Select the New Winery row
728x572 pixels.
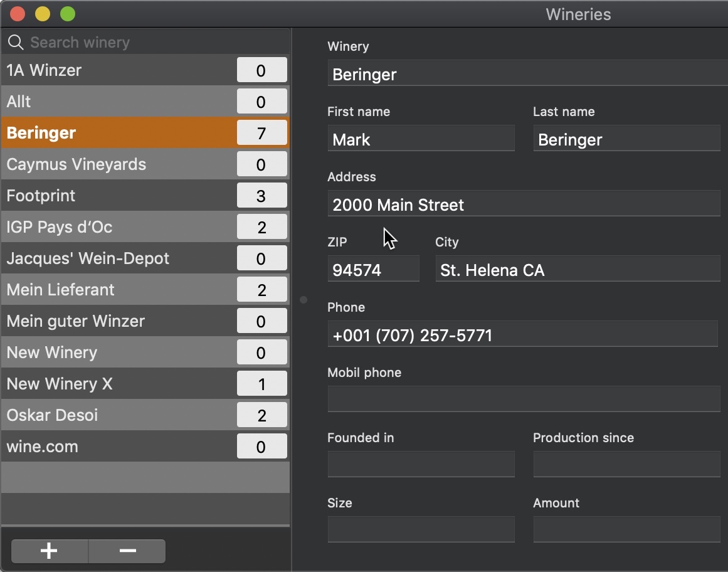[x=145, y=352]
